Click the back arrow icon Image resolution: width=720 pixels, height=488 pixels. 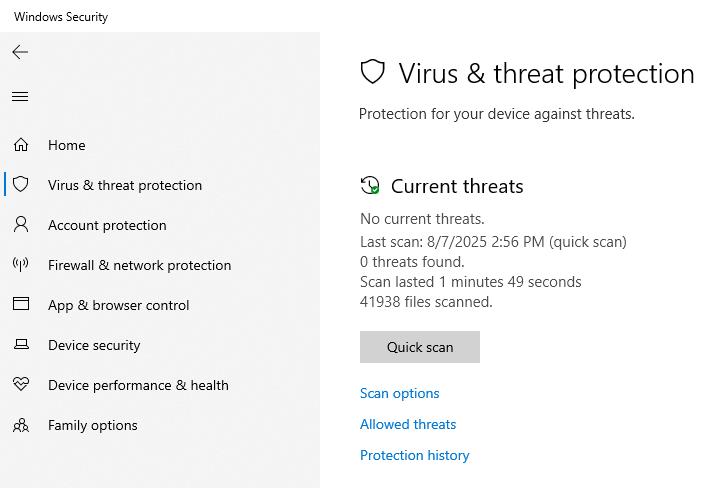pos(20,52)
